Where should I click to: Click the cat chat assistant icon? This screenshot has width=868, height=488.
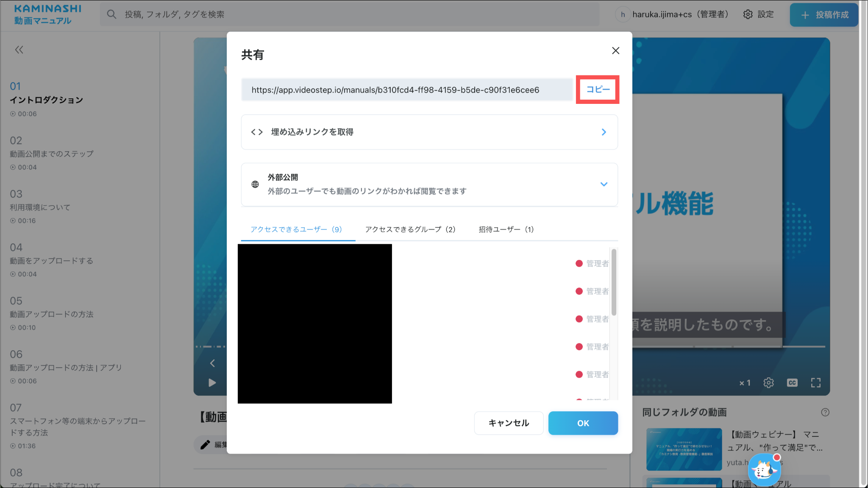[x=764, y=469]
